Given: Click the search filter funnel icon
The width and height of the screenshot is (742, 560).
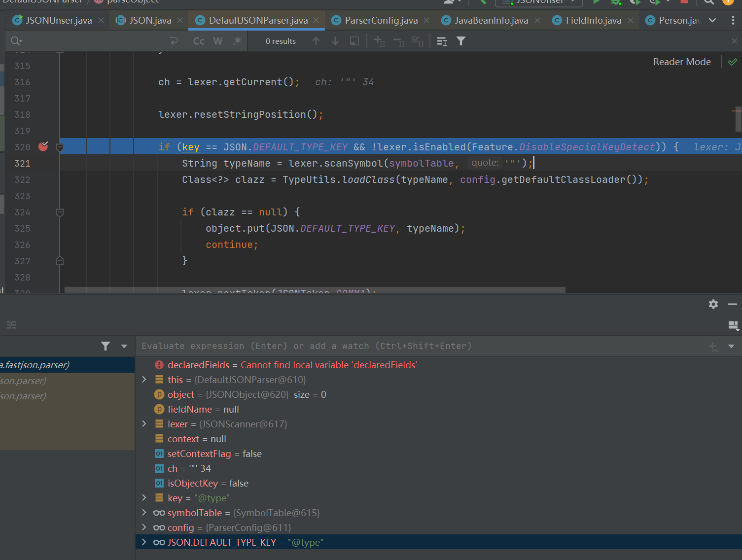Looking at the screenshot, I should (x=461, y=41).
